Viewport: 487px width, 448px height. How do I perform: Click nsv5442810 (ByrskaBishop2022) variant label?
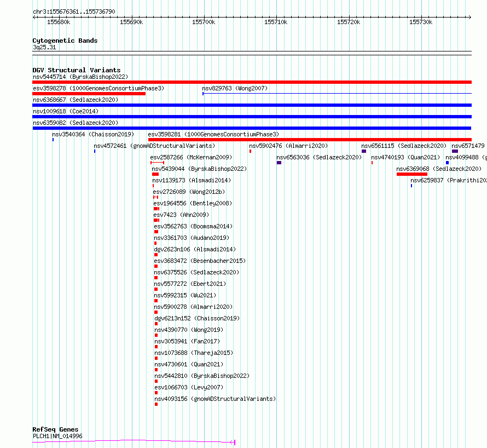[202, 376]
